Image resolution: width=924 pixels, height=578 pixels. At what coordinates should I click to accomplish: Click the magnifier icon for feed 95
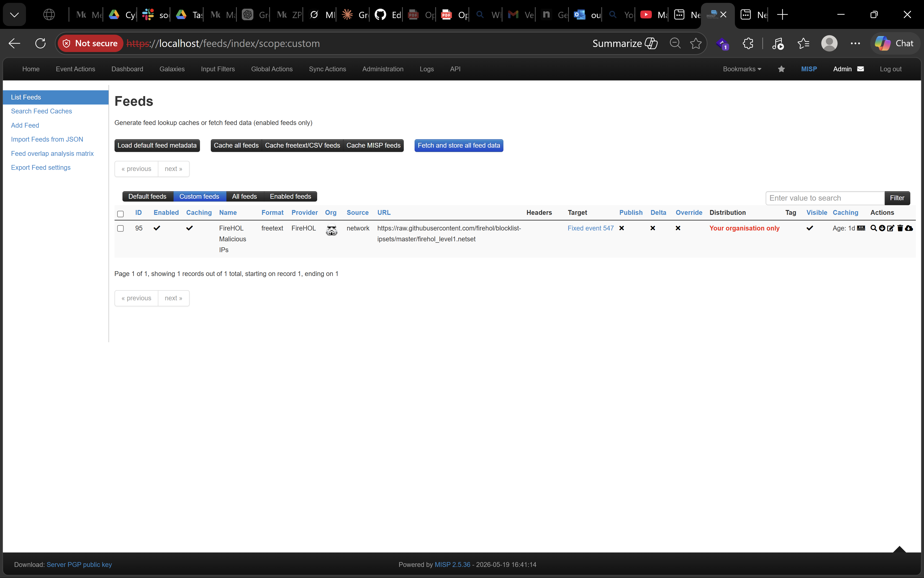874,228
